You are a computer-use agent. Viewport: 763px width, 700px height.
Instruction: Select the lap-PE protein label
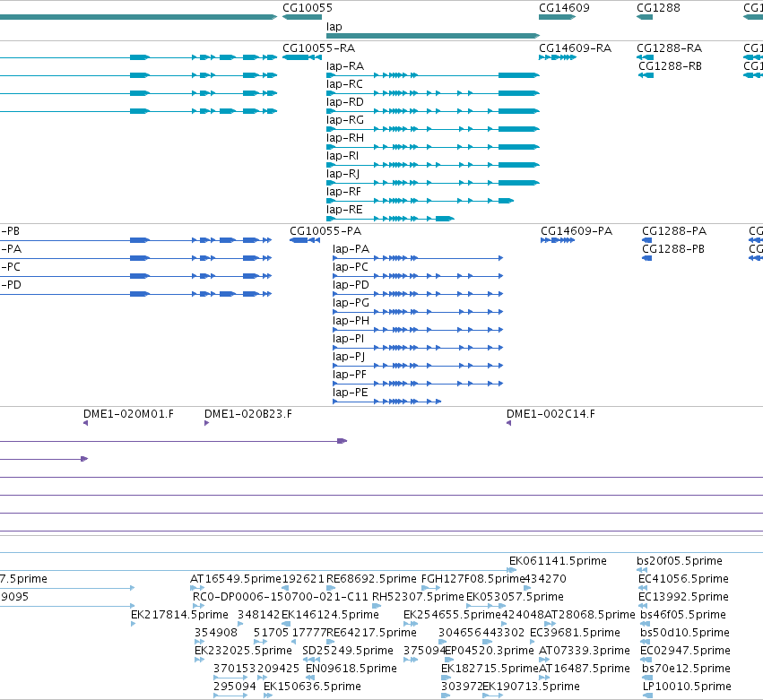351,393
